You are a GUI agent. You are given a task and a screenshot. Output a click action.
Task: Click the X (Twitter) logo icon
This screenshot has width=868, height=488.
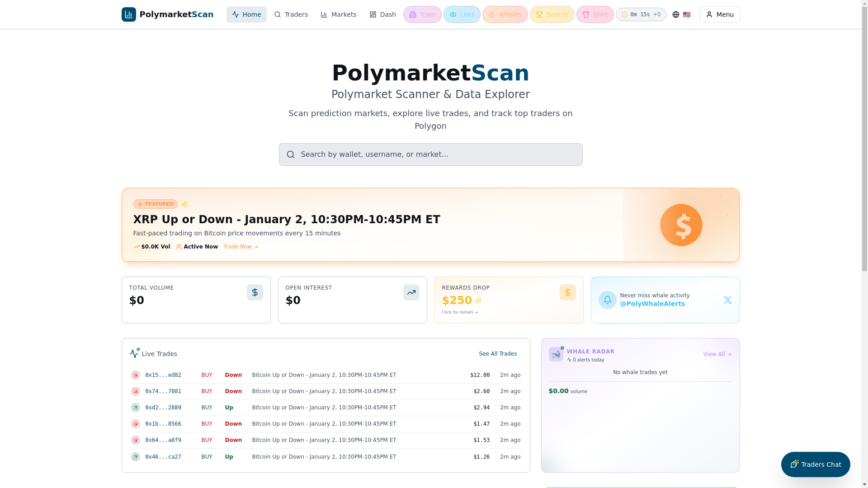point(728,300)
